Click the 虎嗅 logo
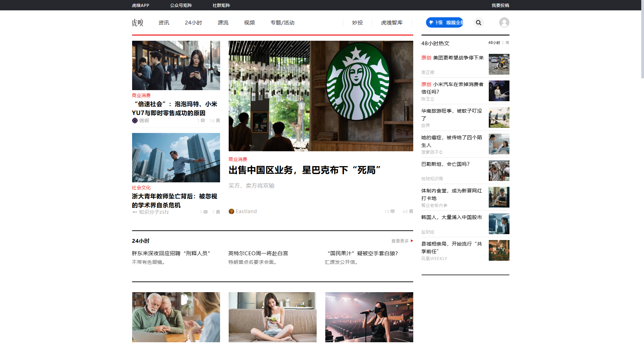The width and height of the screenshot is (644, 345). coord(138,23)
